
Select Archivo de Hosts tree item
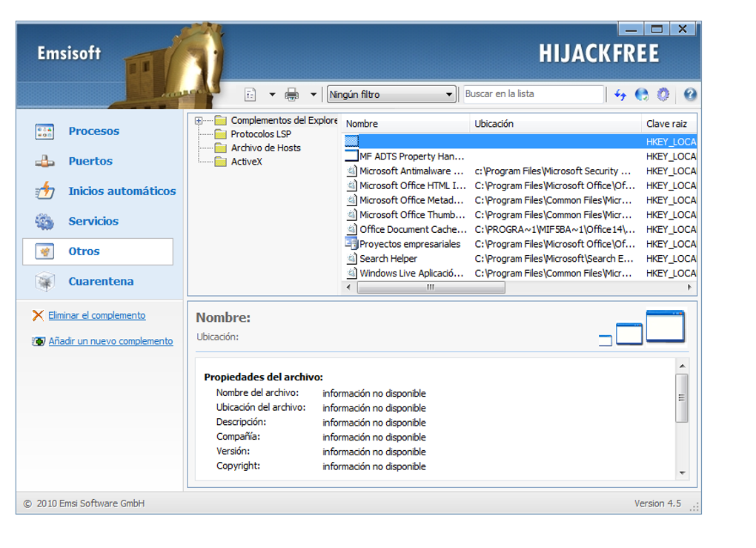(265, 148)
